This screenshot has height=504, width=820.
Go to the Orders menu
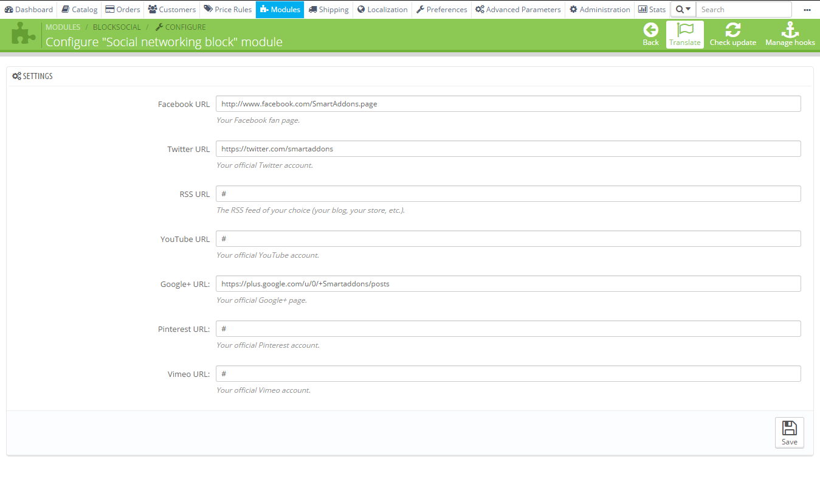123,9
